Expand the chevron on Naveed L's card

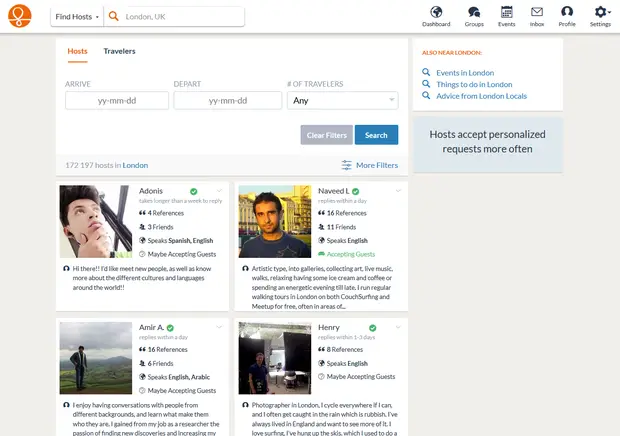coord(399,190)
